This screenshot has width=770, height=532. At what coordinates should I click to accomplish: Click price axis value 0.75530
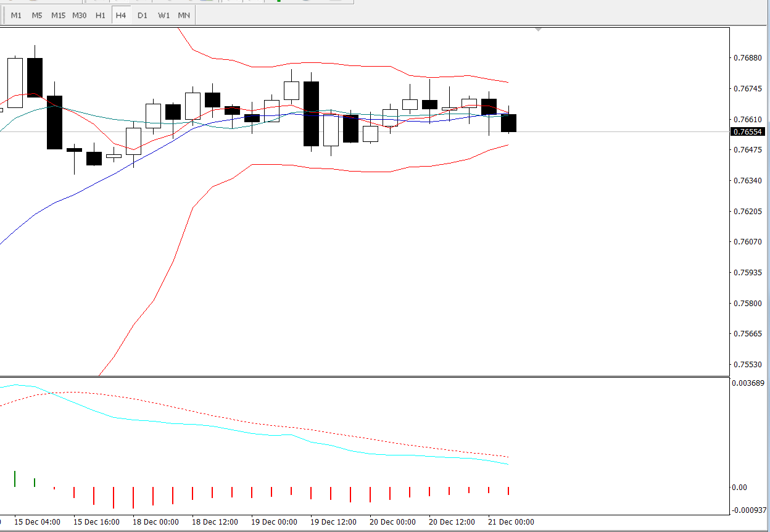click(747, 365)
